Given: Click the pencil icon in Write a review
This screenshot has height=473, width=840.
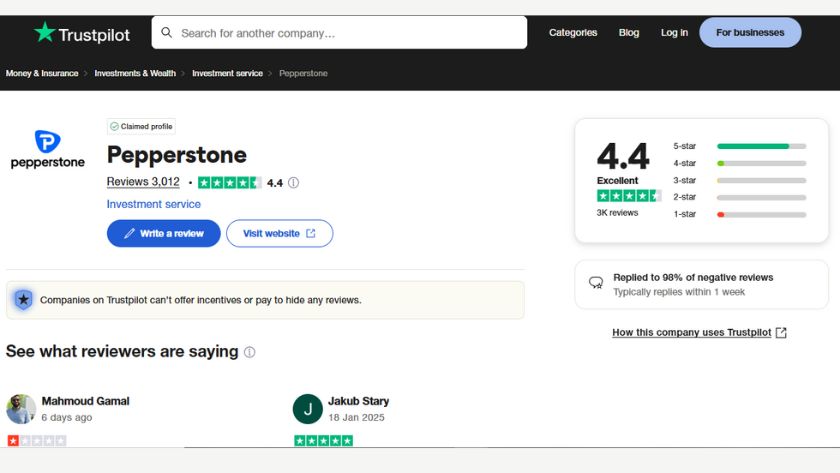Looking at the screenshot, I should [129, 234].
